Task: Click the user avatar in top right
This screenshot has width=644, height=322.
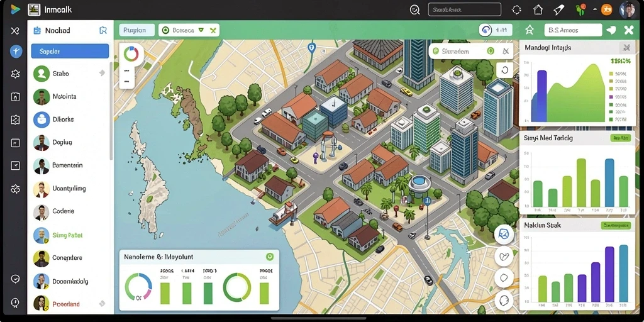Action: (627, 10)
